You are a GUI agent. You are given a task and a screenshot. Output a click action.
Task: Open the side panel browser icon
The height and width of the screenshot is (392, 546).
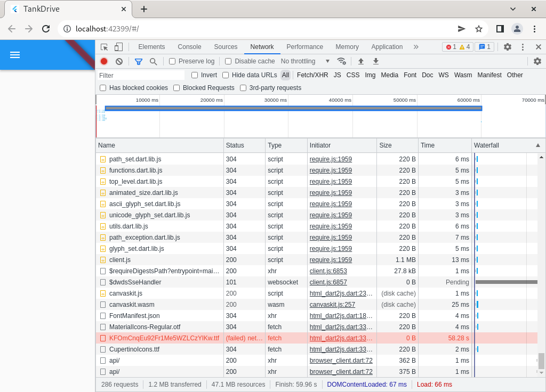tap(500, 29)
